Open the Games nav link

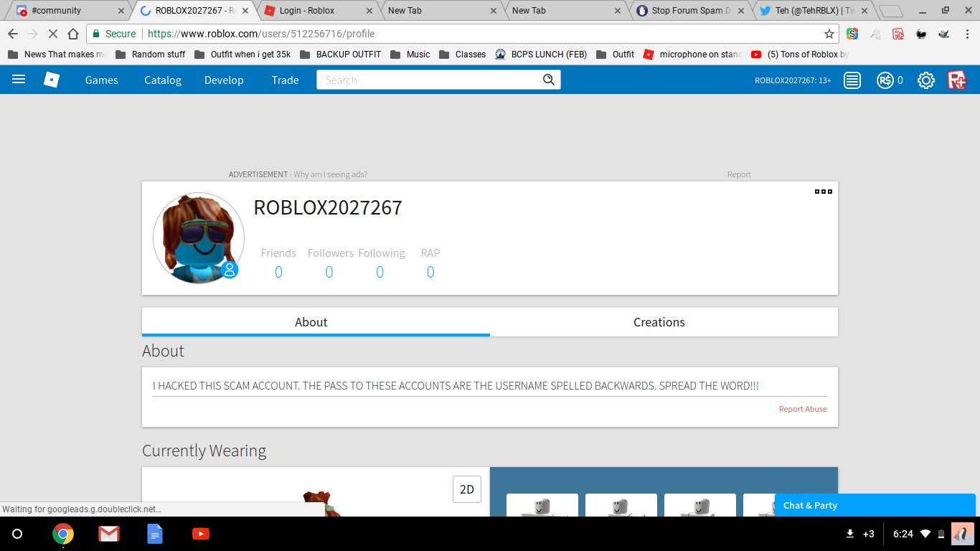pos(101,80)
